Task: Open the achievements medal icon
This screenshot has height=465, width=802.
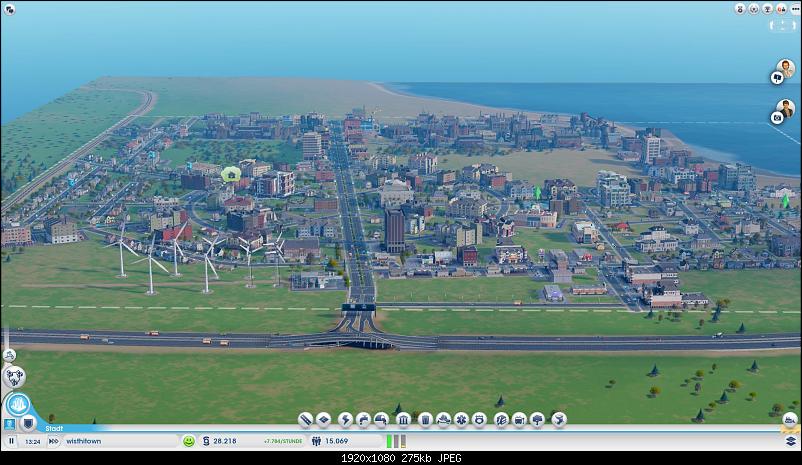Action: tap(740, 9)
